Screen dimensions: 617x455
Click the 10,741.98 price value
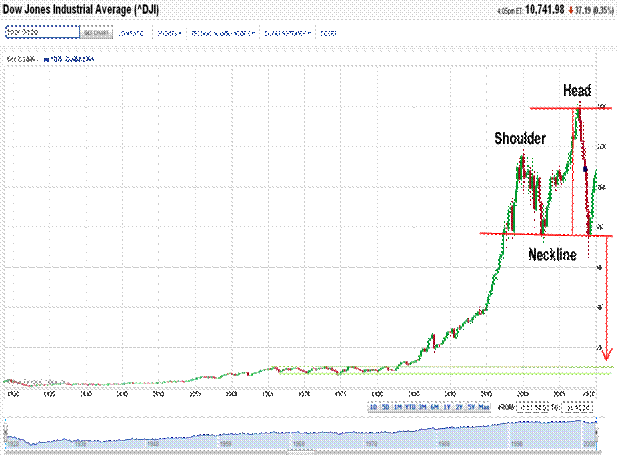(x=545, y=10)
